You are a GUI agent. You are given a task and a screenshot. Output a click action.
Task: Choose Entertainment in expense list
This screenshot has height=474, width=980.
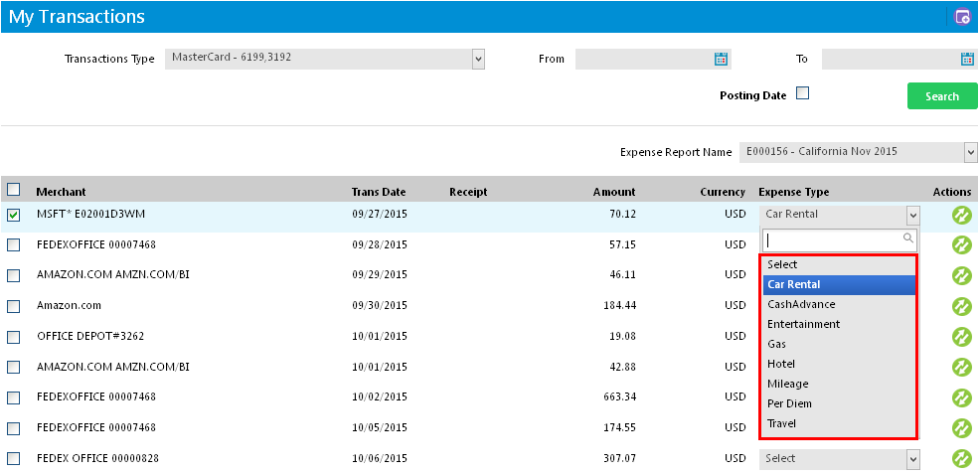pos(839,324)
